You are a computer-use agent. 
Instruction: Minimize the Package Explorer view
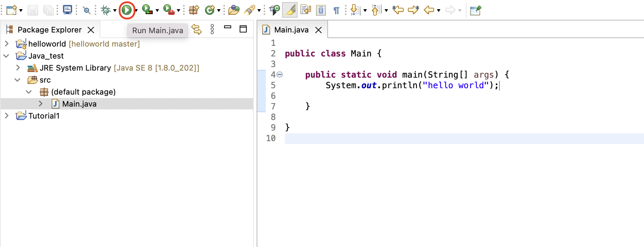click(228, 27)
